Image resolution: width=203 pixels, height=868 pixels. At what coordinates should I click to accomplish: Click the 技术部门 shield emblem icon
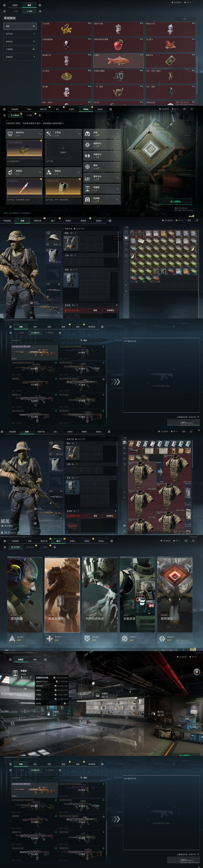click(87, 639)
